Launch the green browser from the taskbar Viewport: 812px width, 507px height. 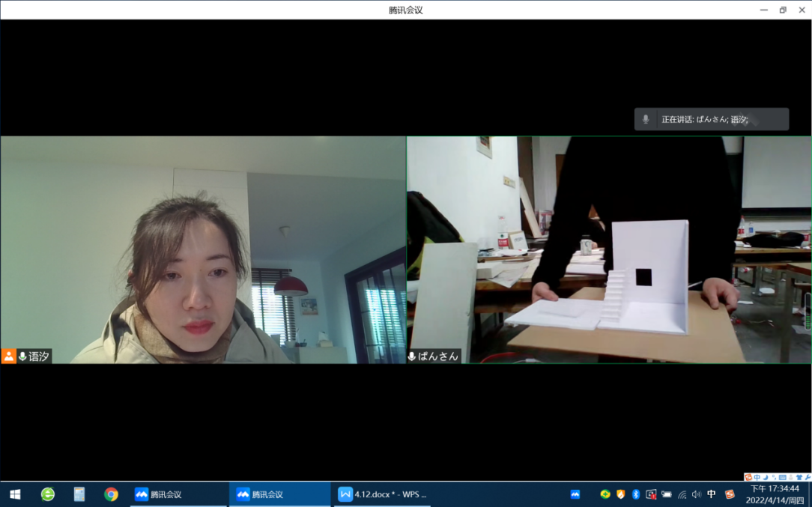point(47,494)
